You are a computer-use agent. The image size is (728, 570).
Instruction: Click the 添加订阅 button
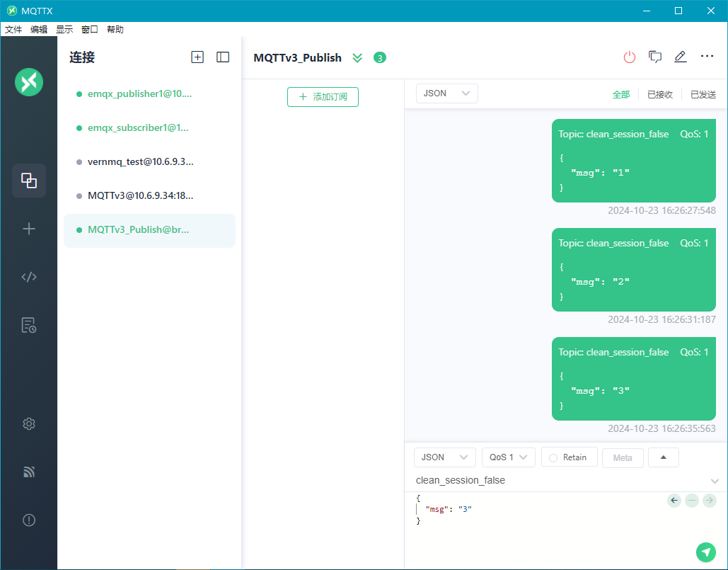[323, 96]
